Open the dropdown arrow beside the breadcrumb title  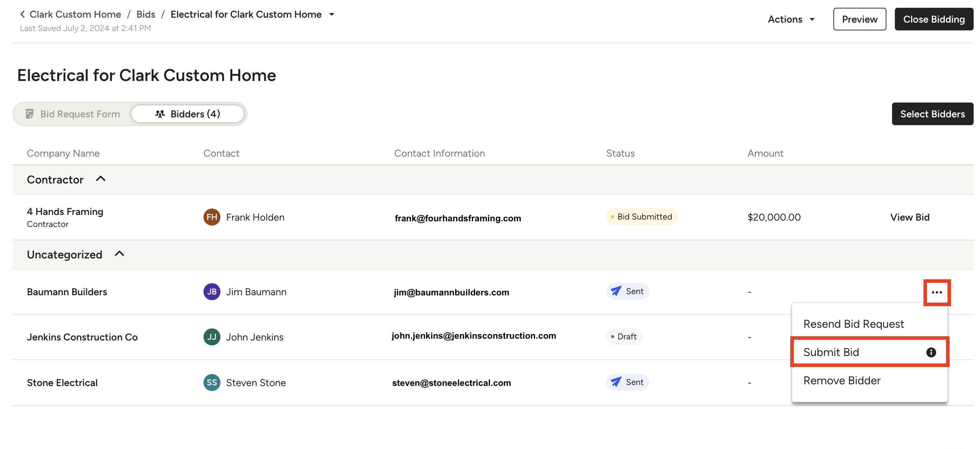(331, 14)
